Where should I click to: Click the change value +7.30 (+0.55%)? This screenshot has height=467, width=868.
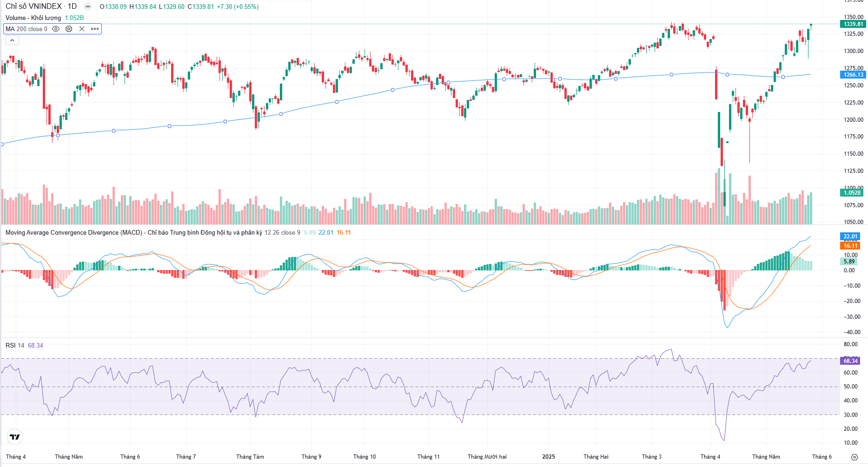coord(238,7)
